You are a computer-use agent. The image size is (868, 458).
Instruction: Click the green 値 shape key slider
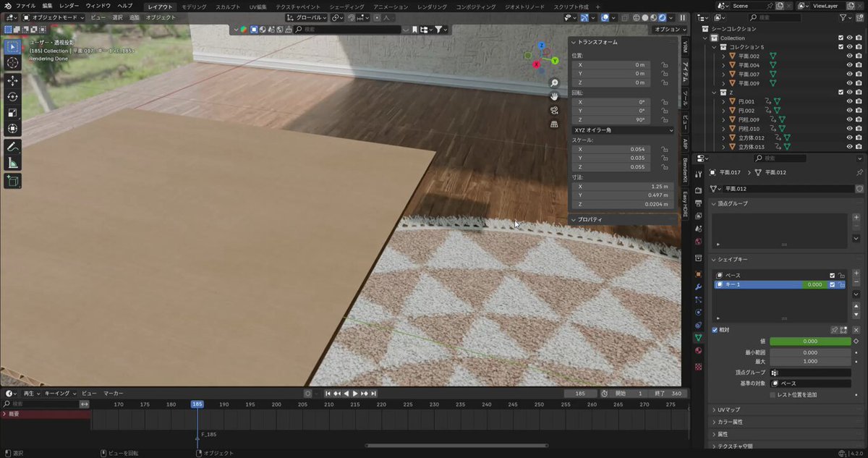coord(810,341)
